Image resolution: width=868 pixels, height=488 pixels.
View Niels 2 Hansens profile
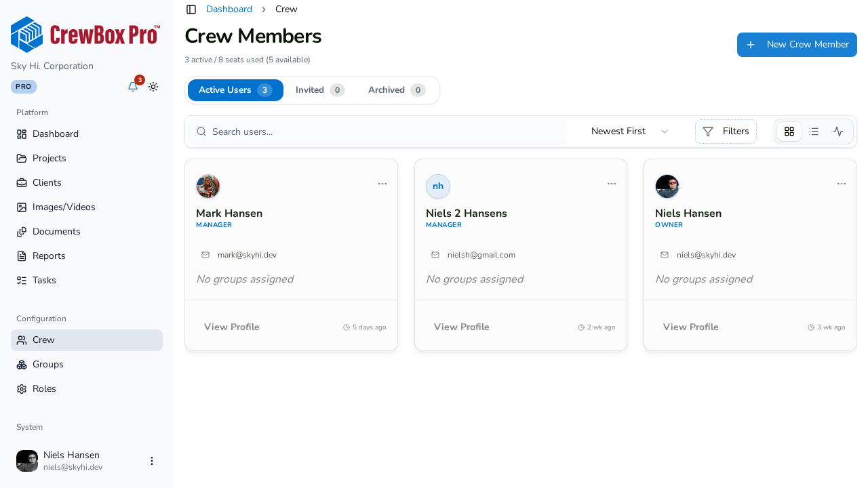pyautogui.click(x=462, y=327)
